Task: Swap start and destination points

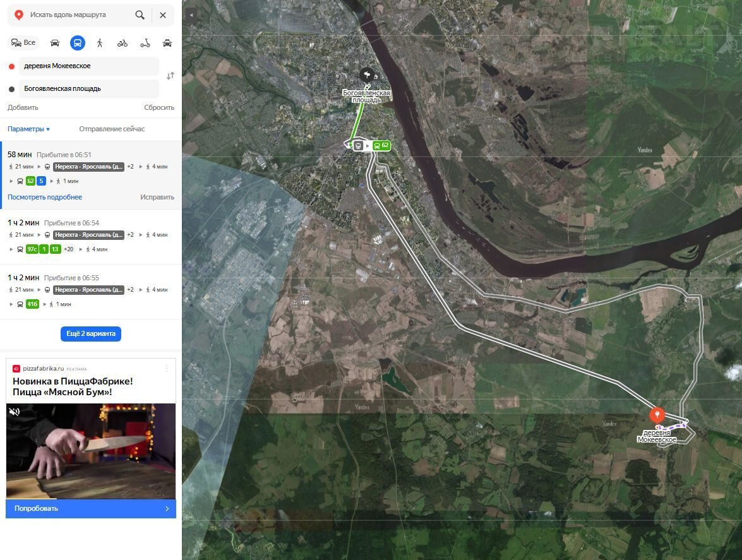Action: click(170, 76)
